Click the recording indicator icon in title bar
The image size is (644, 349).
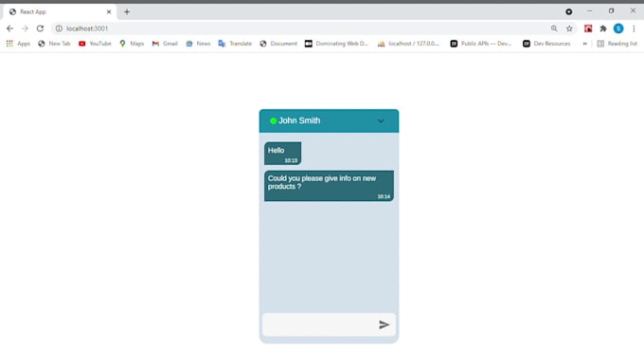pos(569,11)
